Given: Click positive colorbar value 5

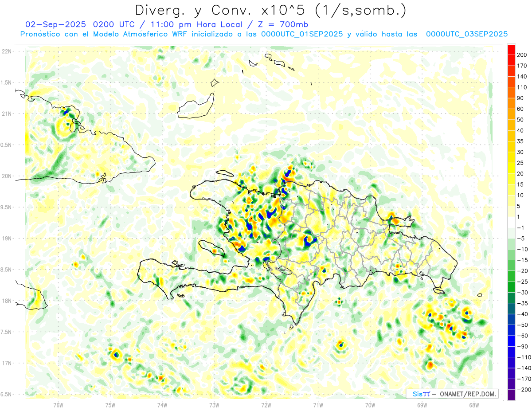Looking at the screenshot, I should [519, 207].
